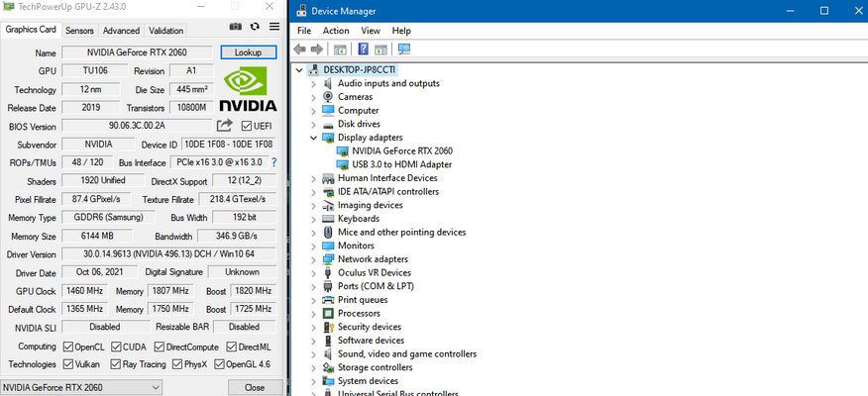
Task: Toggle the UEFI checkbox
Action: tap(248, 126)
